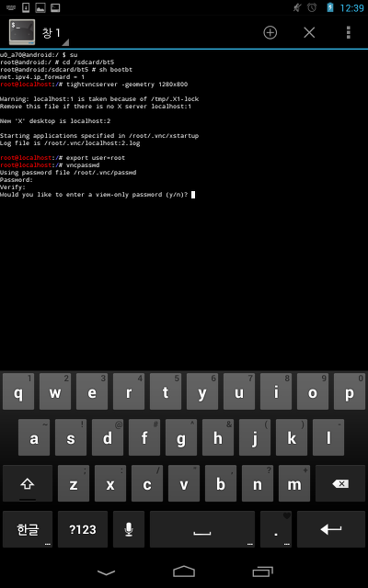Tap the 12:39 clock in status bar

(x=351, y=8)
